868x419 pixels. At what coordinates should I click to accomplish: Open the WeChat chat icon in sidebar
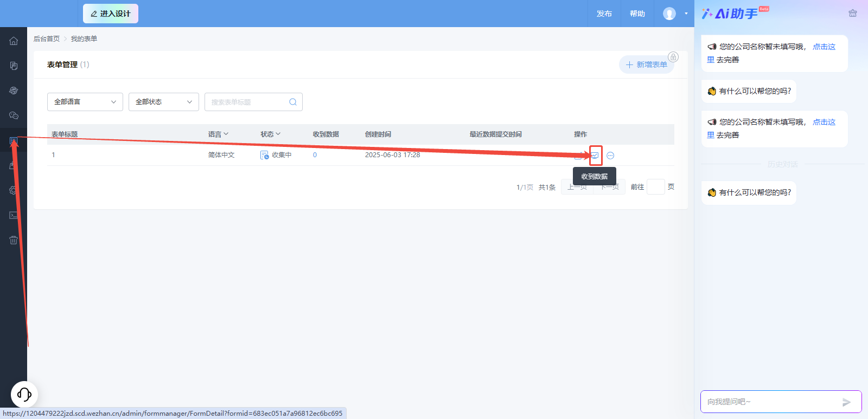[x=14, y=115]
